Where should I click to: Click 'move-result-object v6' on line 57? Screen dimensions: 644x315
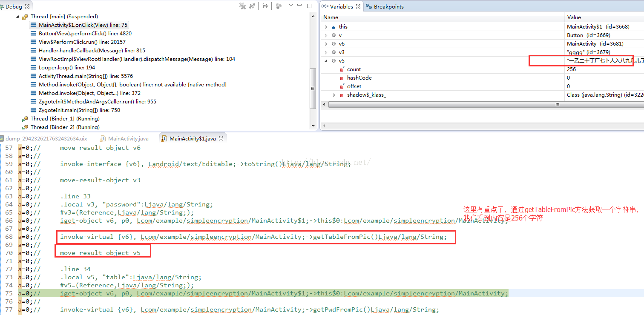point(100,148)
